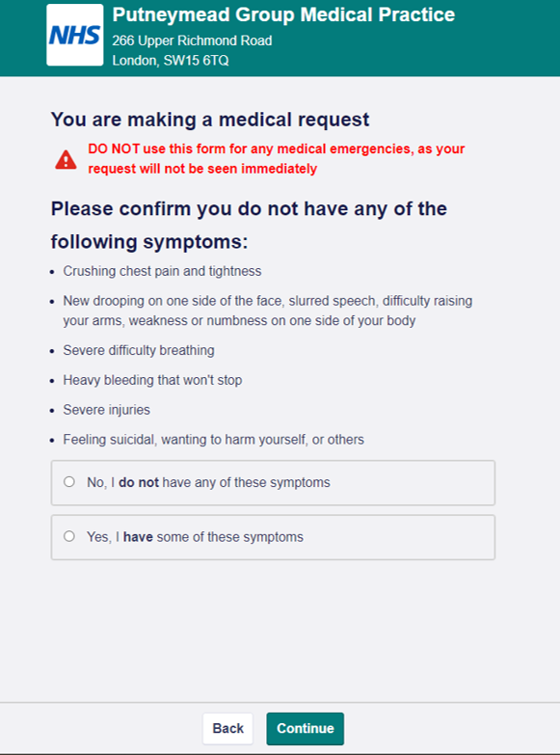Click the 'Heavy bleeding that won't stop' bullet
Viewport: 560px width, 755px height.
point(152,380)
